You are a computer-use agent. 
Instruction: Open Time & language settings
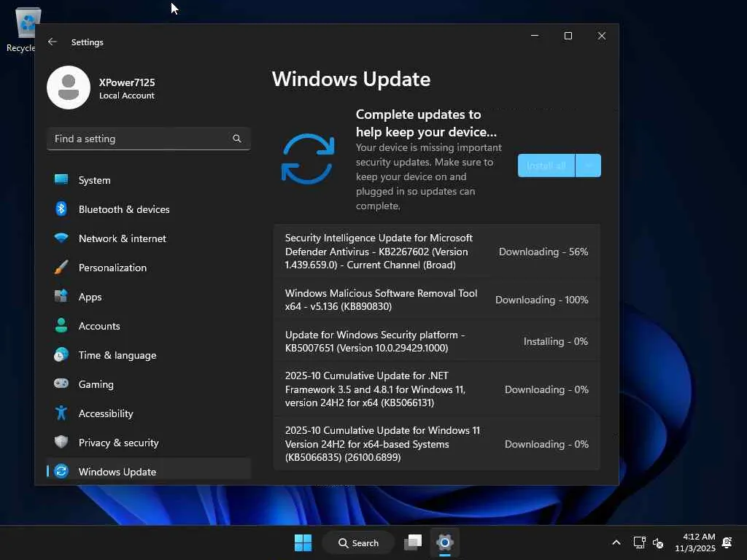tap(149, 355)
